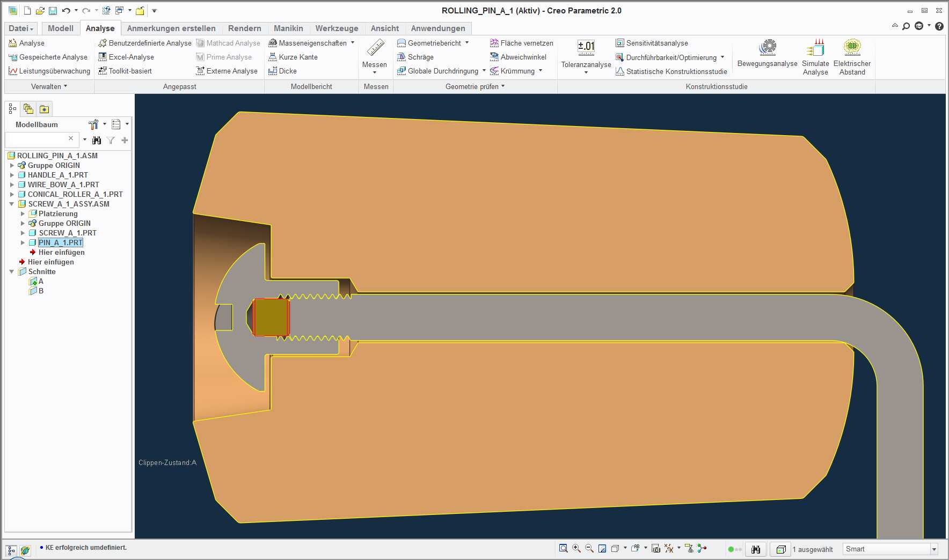The image size is (949, 560).
Task: Click Sensitivitätsanalyse button
Action: click(x=652, y=43)
